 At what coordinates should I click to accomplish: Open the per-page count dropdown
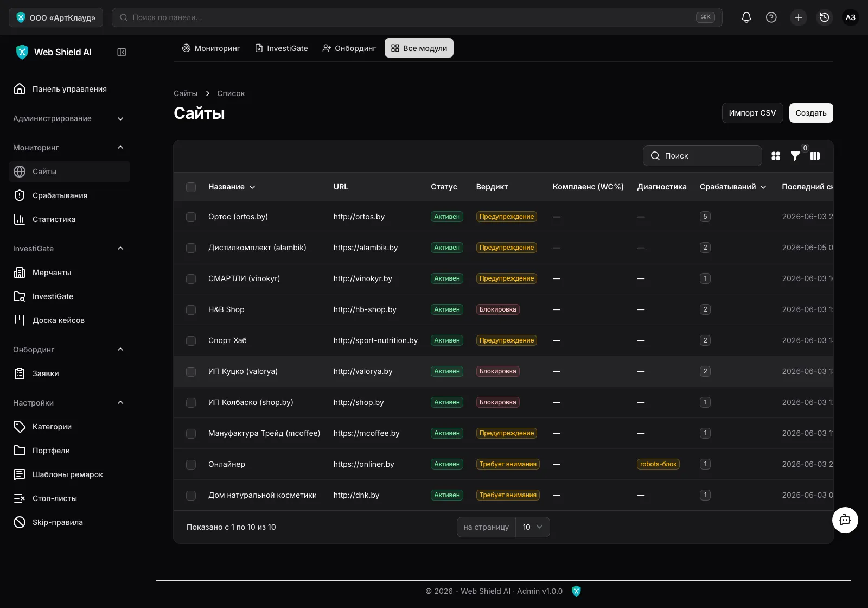(x=532, y=527)
